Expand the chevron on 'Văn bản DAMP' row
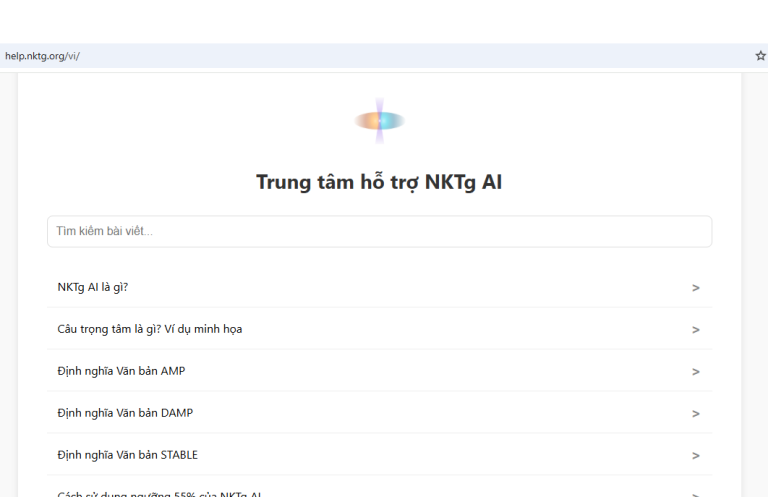 [x=696, y=414]
